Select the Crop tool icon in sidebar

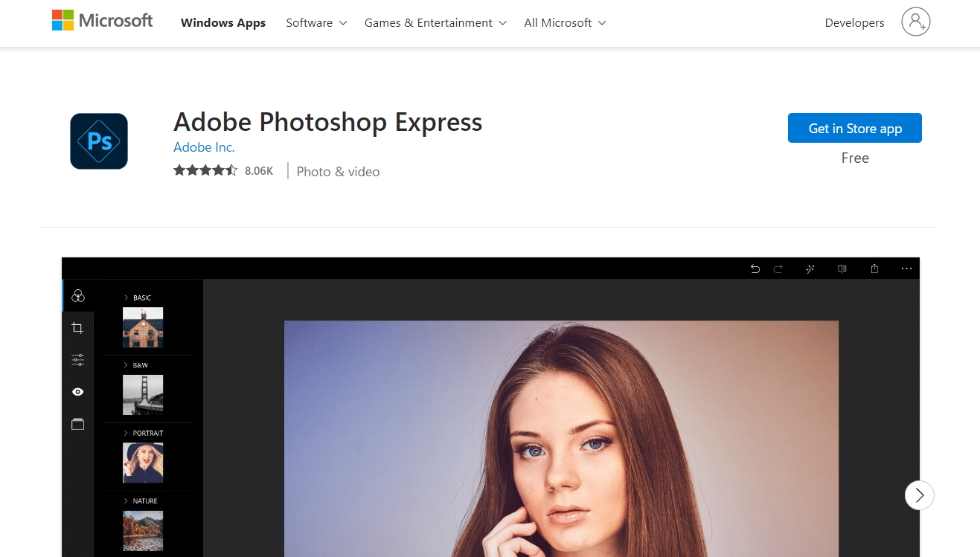(x=77, y=328)
